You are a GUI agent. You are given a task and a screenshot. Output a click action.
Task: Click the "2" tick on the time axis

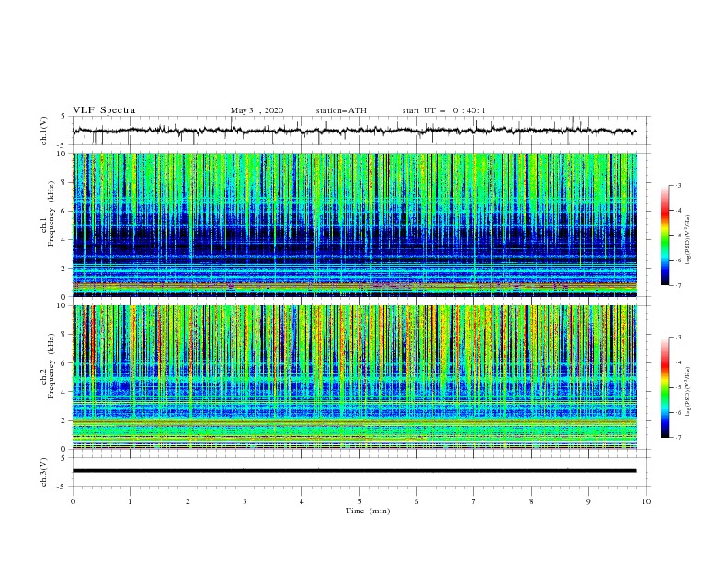[x=188, y=501]
